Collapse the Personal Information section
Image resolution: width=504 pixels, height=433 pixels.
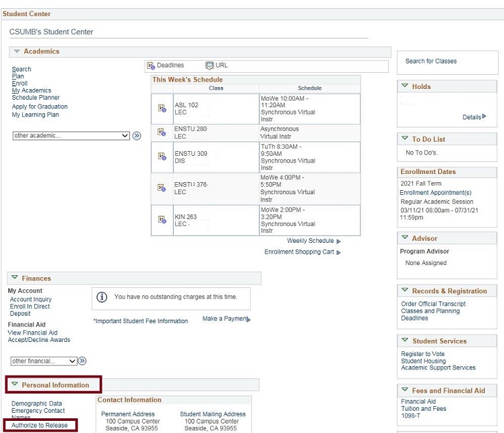click(14, 384)
